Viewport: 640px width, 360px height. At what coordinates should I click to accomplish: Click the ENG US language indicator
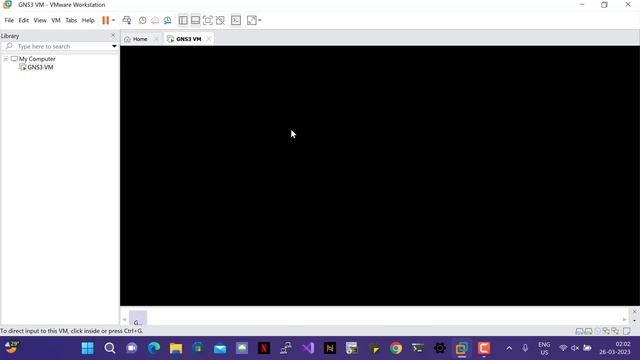pyautogui.click(x=544, y=348)
